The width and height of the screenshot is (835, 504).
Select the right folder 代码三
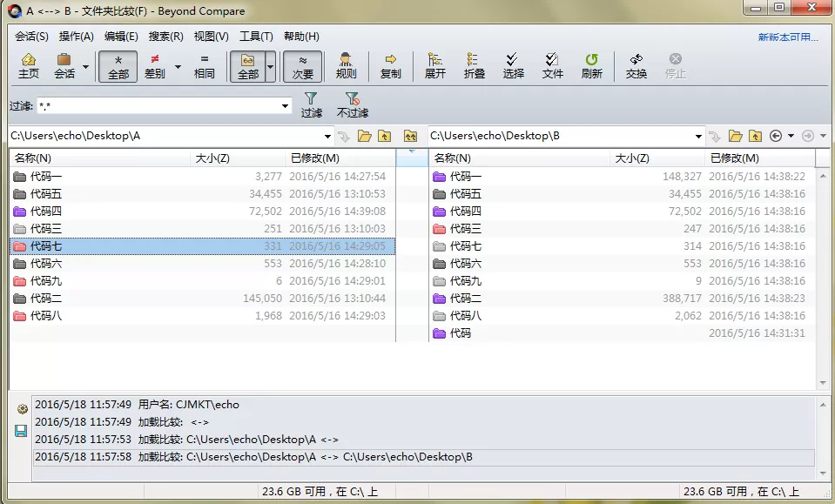click(x=622, y=229)
